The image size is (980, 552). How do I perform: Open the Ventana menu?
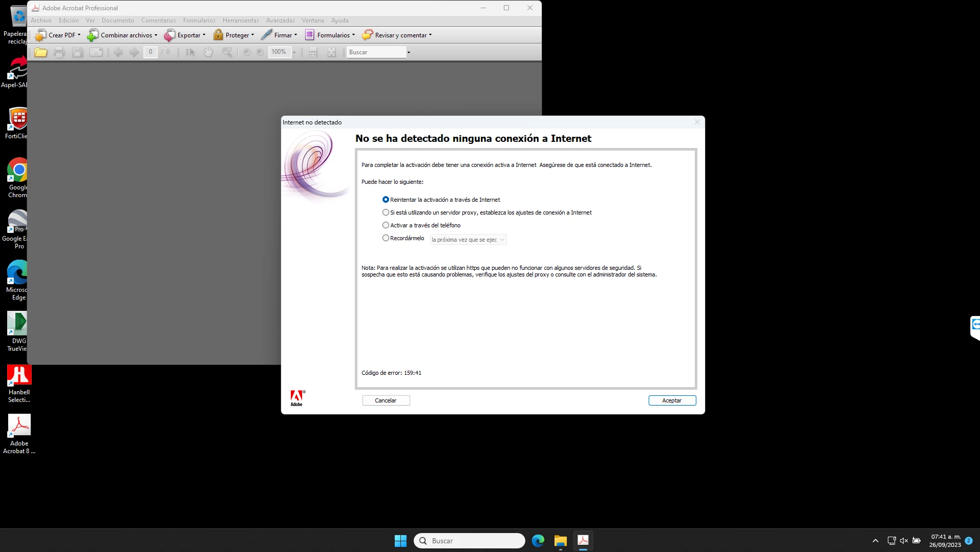[x=313, y=20]
